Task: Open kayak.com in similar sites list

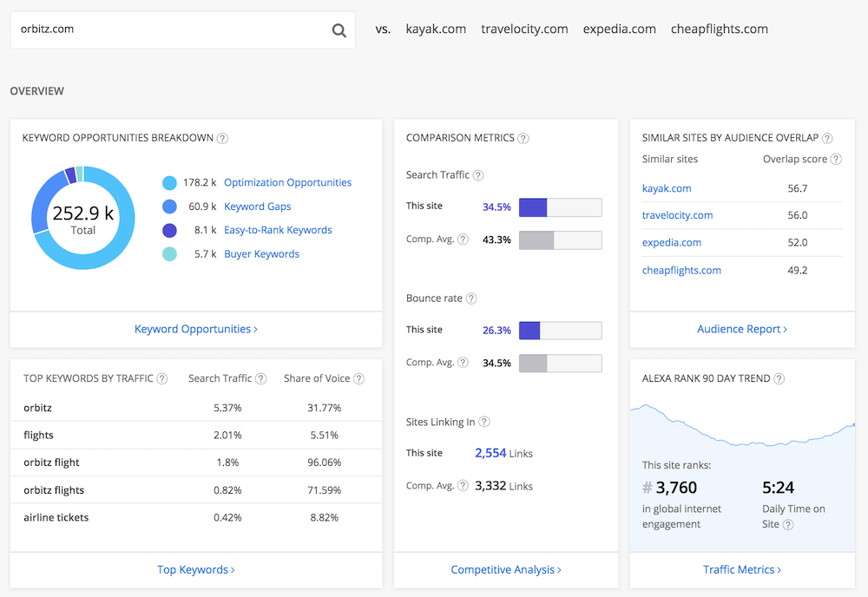Action: point(667,188)
